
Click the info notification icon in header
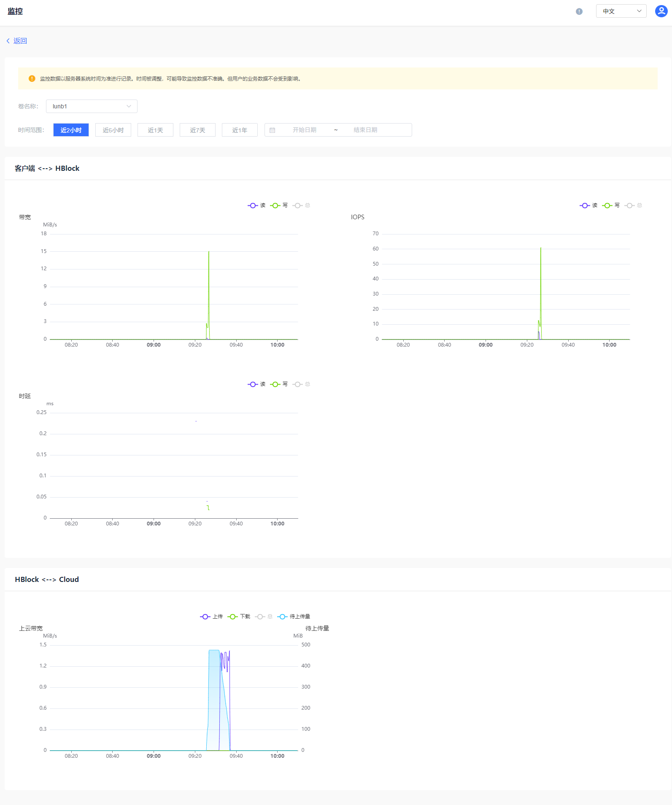point(579,11)
